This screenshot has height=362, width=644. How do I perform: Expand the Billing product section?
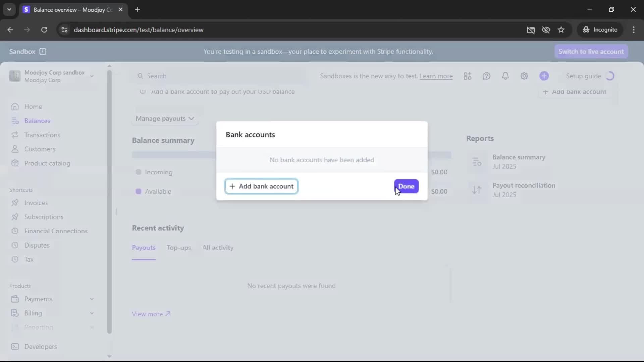pos(92,313)
